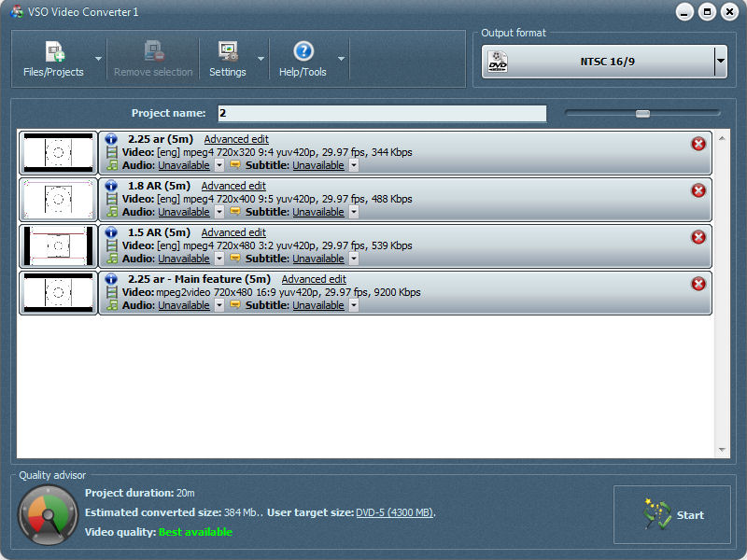Open Advanced edit for 2.25 ar - Main feature
The image size is (747, 560).
(314, 279)
